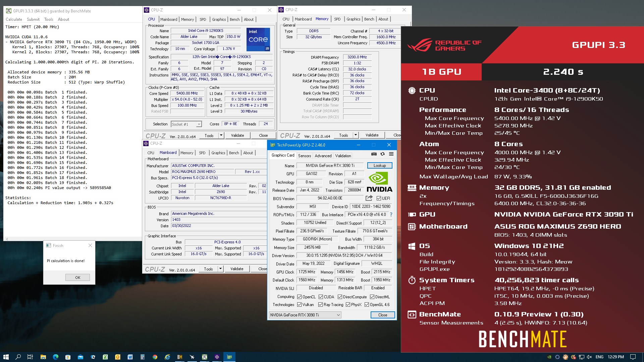Switch to the Validation tab in GPU-Z

click(x=343, y=156)
